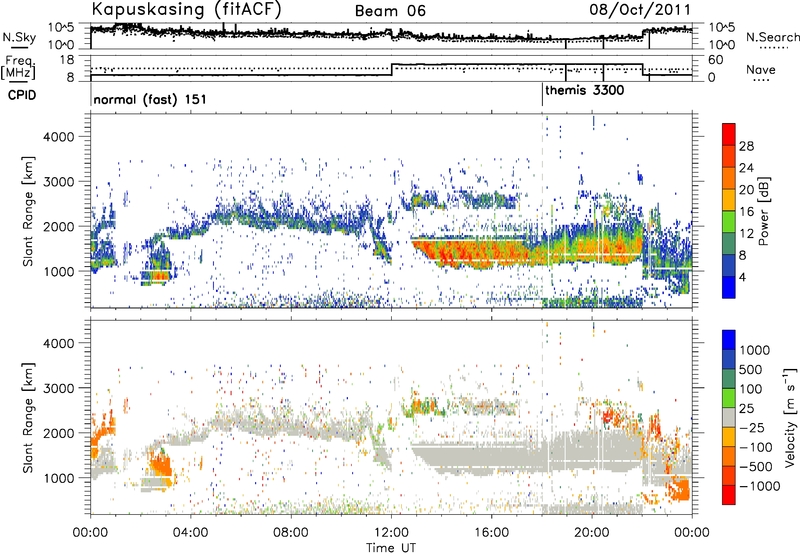Viewport: 800px width, 554px height.
Task: Click the 'N.Search' legend label
Action: point(772,37)
